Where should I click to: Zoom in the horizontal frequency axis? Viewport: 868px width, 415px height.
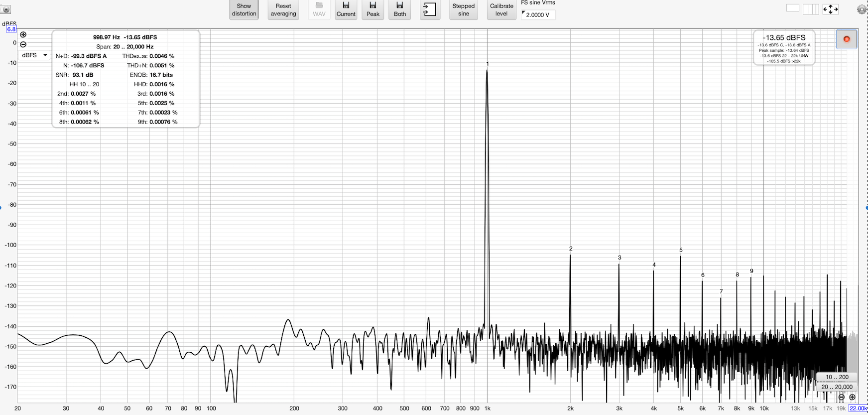[x=852, y=397]
